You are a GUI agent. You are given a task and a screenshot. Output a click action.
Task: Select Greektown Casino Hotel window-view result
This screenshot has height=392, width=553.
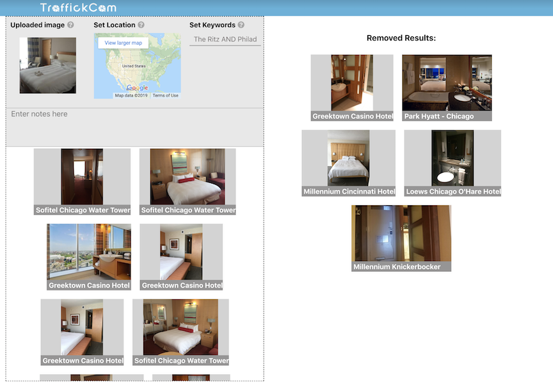[89, 257]
